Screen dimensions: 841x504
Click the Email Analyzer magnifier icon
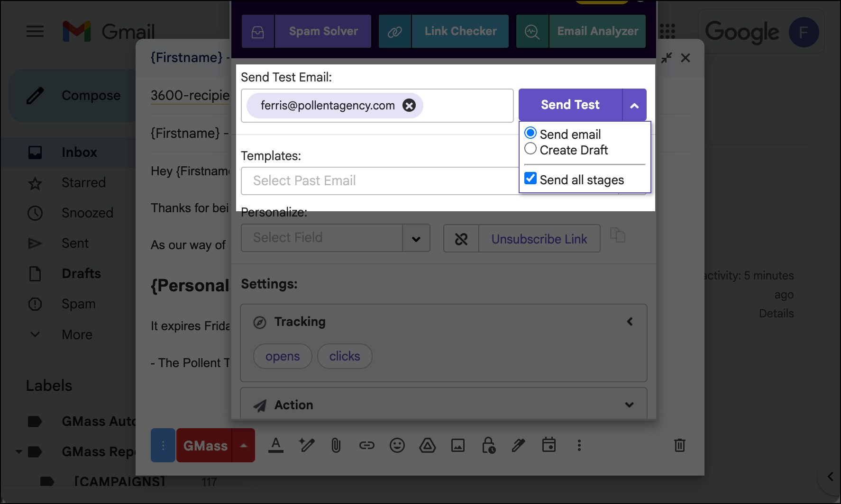tap(532, 31)
